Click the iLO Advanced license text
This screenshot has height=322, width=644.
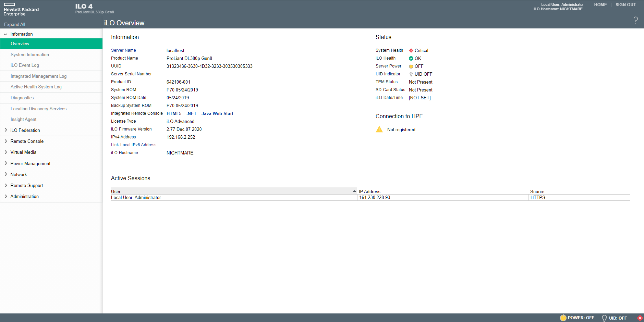tap(180, 121)
